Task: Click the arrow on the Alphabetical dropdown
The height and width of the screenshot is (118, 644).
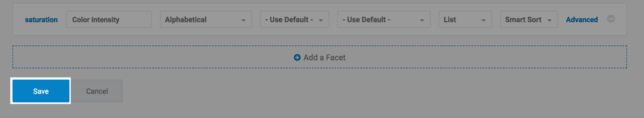Action: tap(243, 20)
